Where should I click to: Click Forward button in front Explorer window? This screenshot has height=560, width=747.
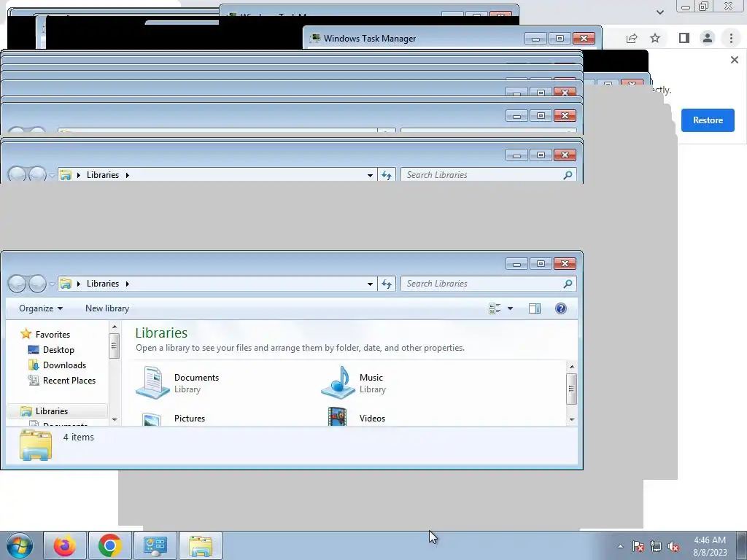pos(38,284)
